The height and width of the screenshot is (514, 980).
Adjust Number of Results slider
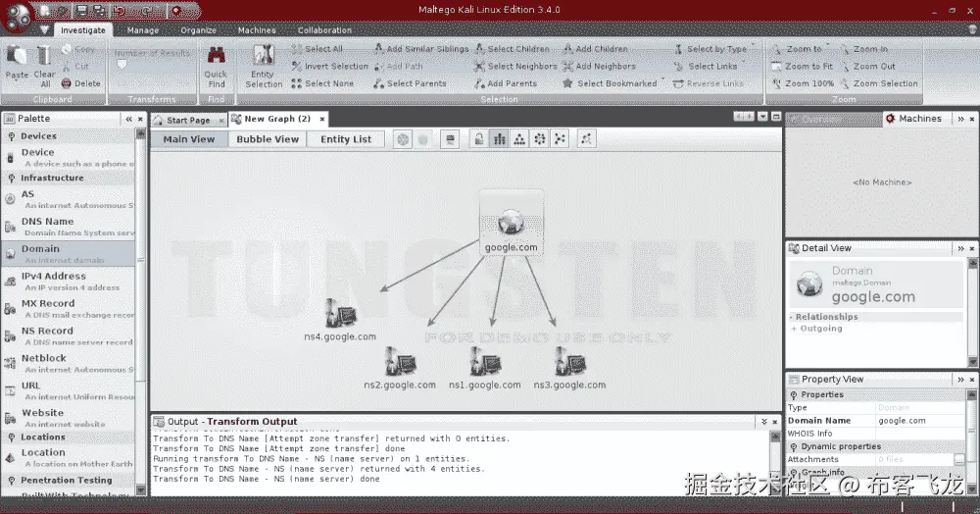[x=122, y=64]
